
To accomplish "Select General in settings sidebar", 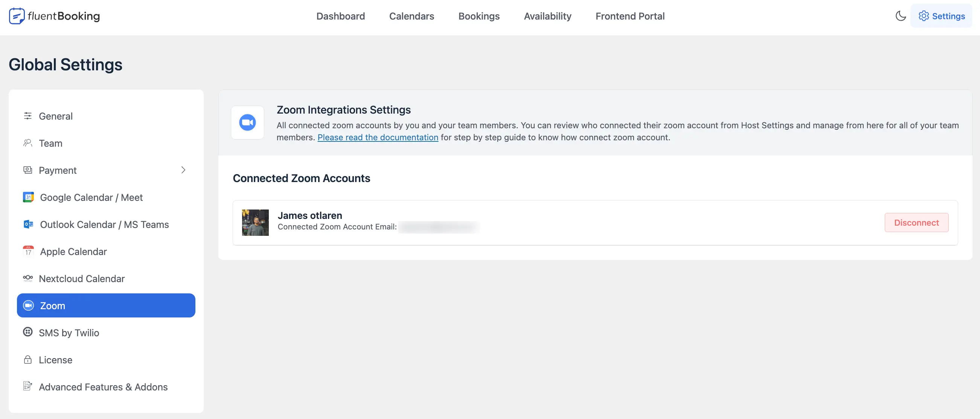I will [106, 116].
